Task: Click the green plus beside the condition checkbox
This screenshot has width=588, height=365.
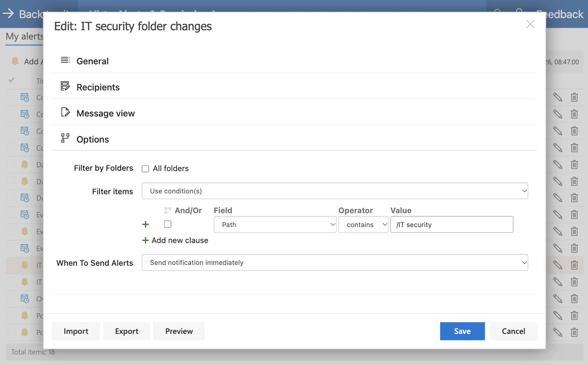Action: click(145, 225)
